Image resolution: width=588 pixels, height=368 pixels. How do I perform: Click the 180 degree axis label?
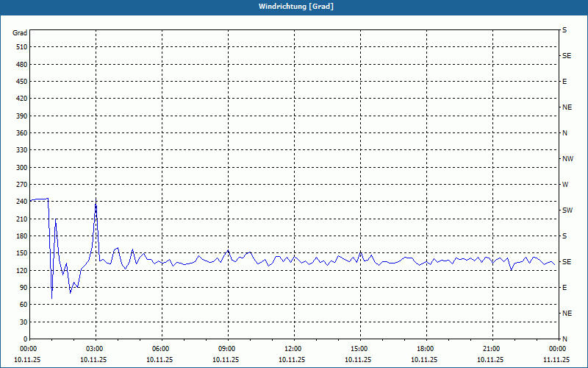pos(22,236)
